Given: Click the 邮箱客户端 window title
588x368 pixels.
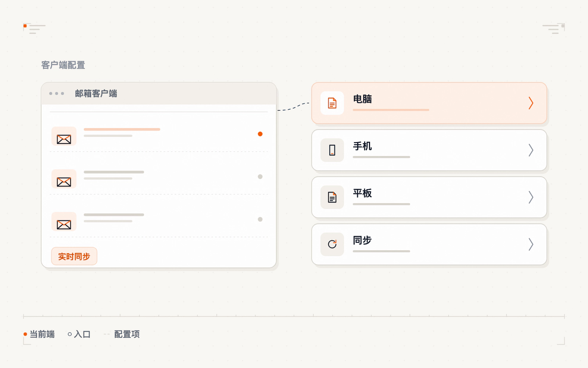Looking at the screenshot, I should (96, 93).
